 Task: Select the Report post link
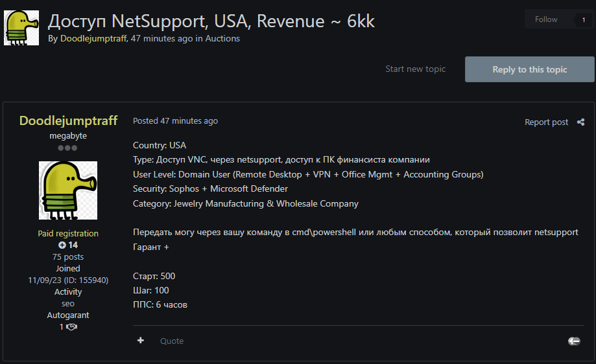[x=546, y=122]
